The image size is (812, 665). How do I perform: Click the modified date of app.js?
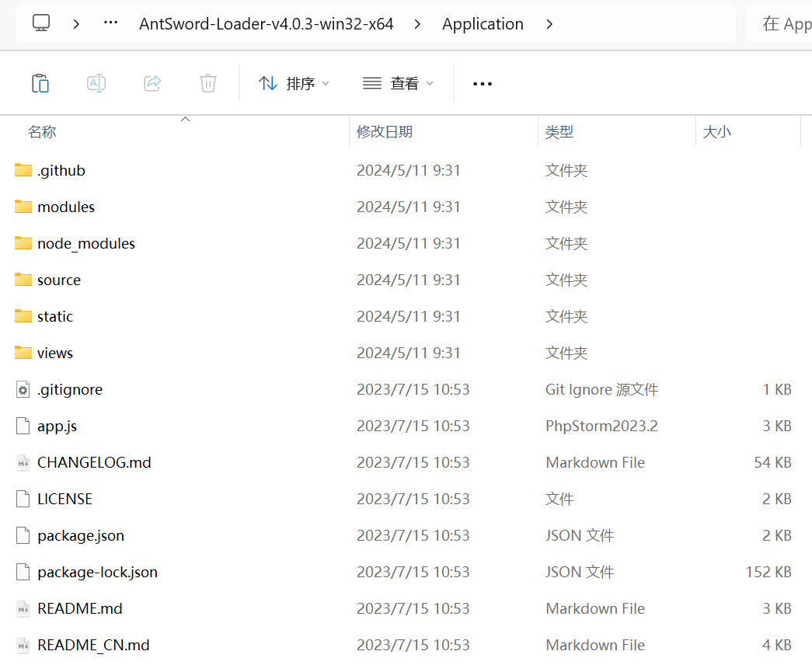[413, 427]
